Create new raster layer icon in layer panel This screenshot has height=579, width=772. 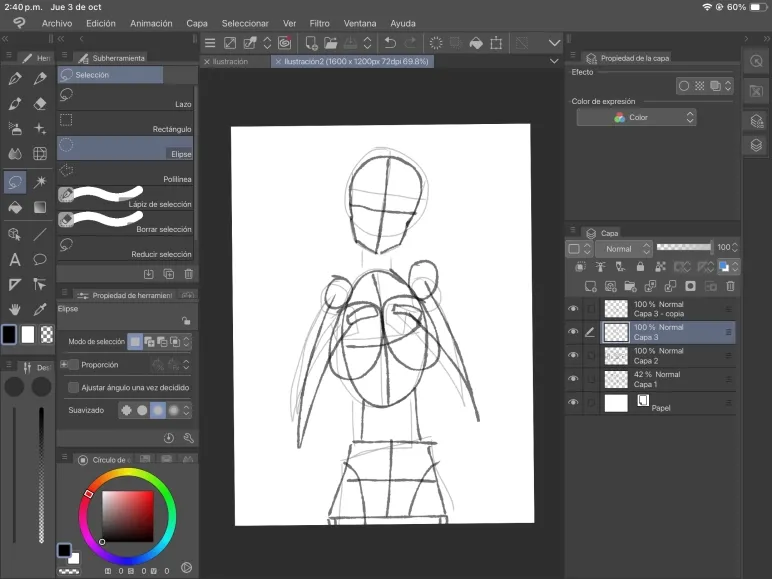(x=590, y=286)
